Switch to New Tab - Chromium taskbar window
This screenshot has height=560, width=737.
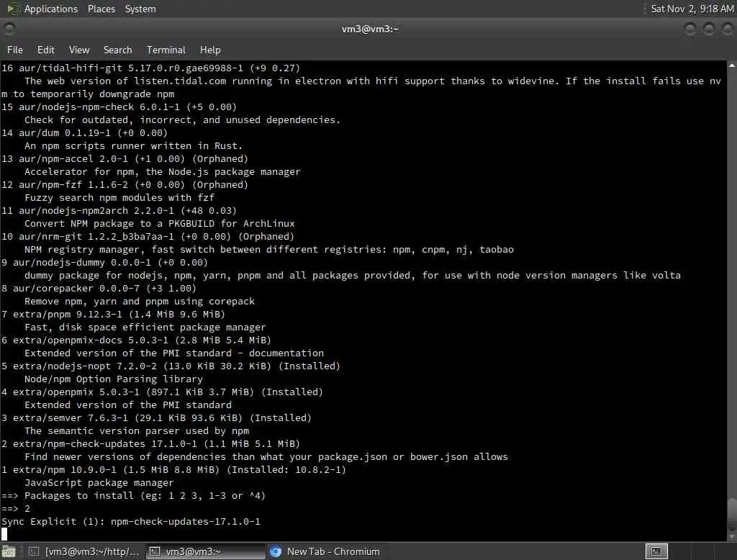point(325,551)
